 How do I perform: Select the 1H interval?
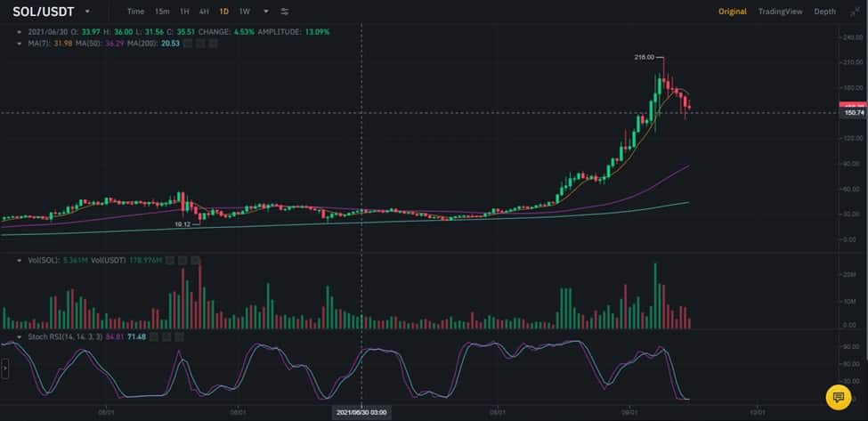tap(184, 11)
